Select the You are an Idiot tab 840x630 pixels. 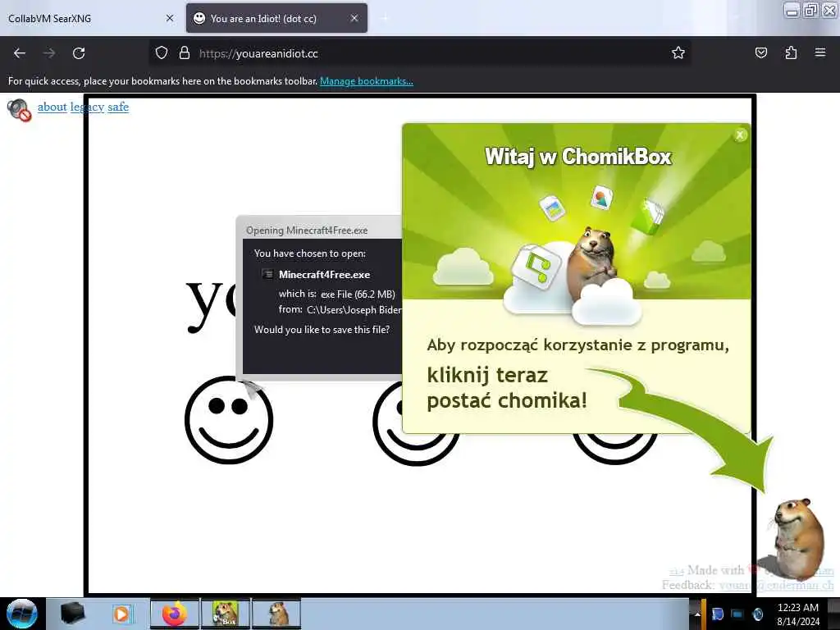(276, 18)
